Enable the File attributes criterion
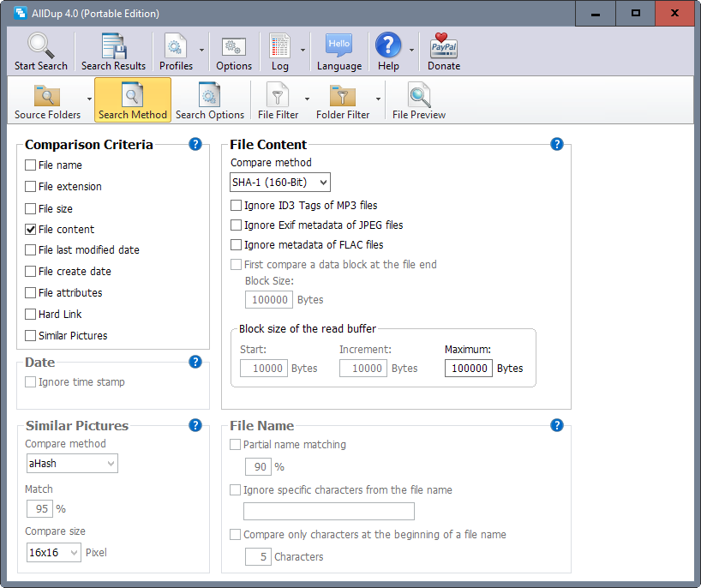This screenshot has height=588, width=701. click(30, 293)
